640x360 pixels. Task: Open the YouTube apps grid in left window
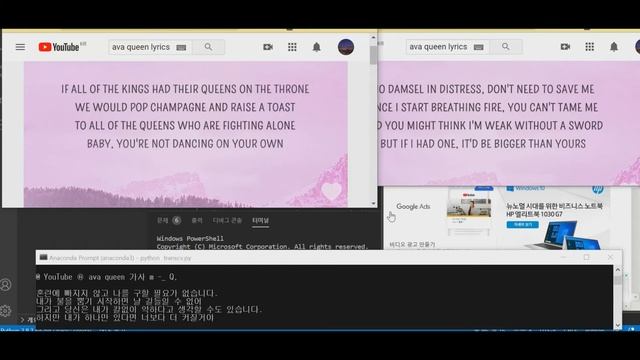(x=292, y=47)
